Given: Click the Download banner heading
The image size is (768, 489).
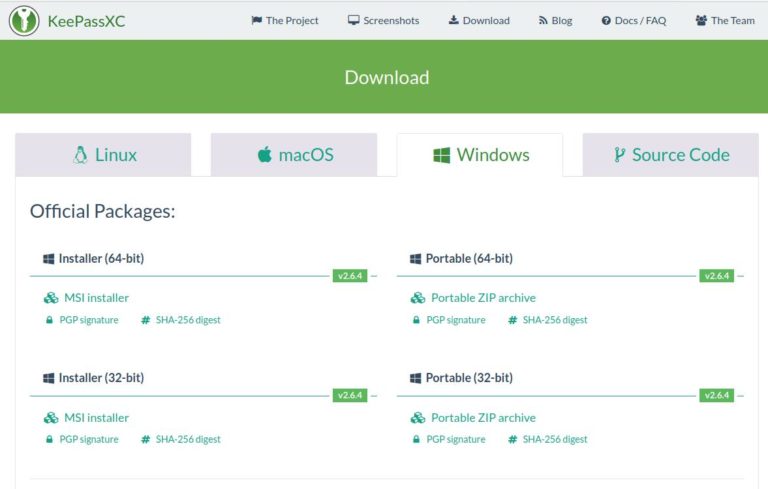Looking at the screenshot, I should pyautogui.click(x=387, y=77).
